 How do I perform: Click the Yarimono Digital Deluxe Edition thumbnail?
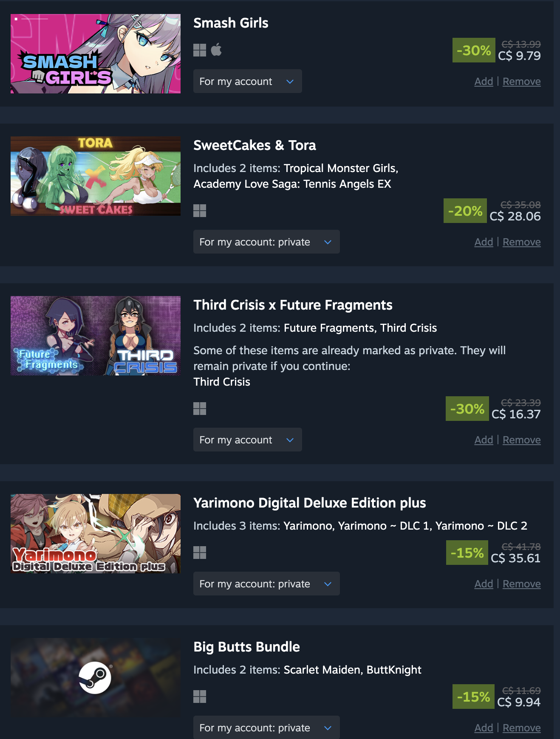click(x=96, y=533)
